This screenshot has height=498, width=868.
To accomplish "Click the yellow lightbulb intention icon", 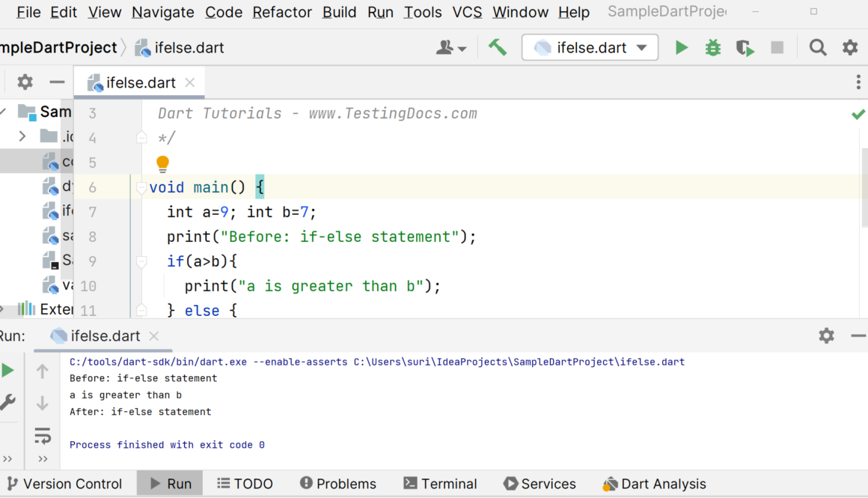I will click(162, 163).
